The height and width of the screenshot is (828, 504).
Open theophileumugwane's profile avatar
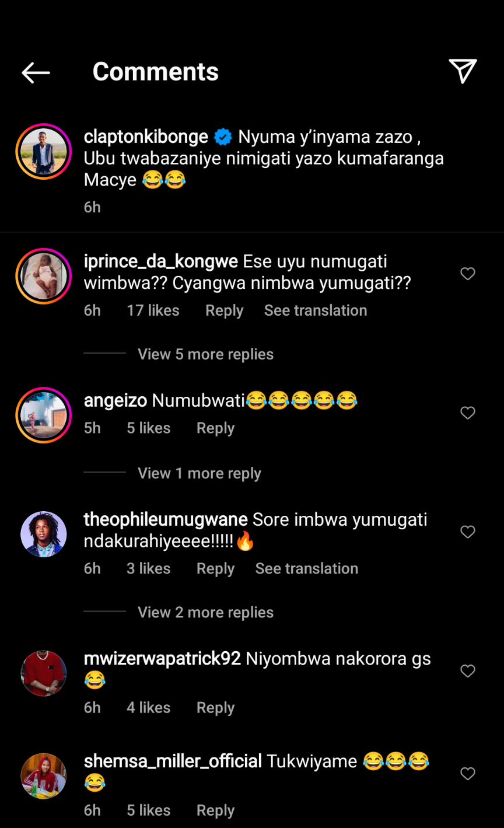[x=44, y=534]
